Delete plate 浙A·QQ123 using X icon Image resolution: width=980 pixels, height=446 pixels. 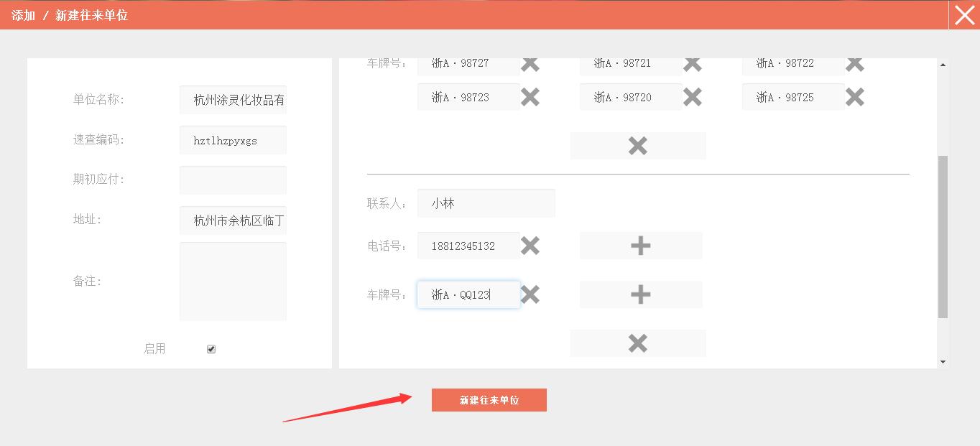pos(530,294)
